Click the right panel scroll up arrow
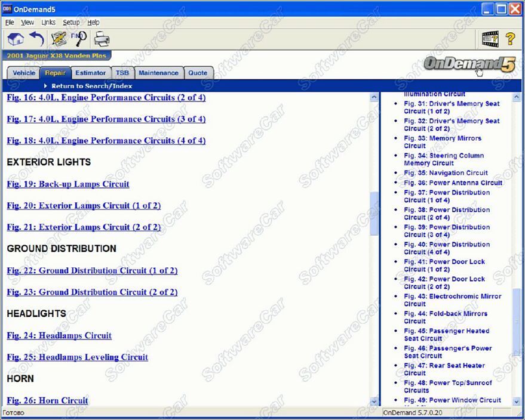Viewport: 525px width, 420px height. pos(517,97)
